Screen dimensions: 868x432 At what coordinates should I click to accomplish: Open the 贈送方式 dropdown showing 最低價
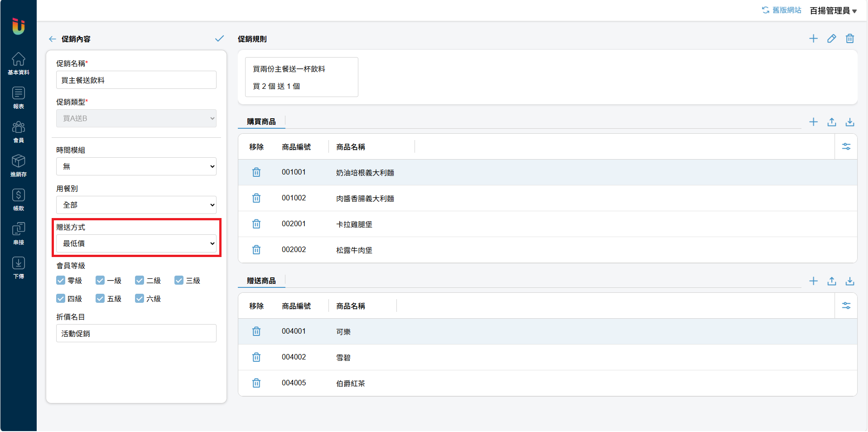point(136,243)
